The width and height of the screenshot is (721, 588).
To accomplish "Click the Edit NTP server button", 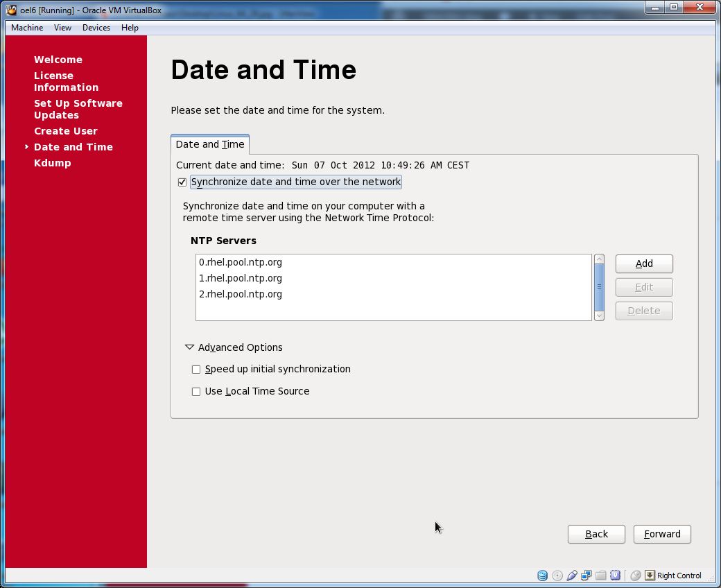I will pos(644,287).
